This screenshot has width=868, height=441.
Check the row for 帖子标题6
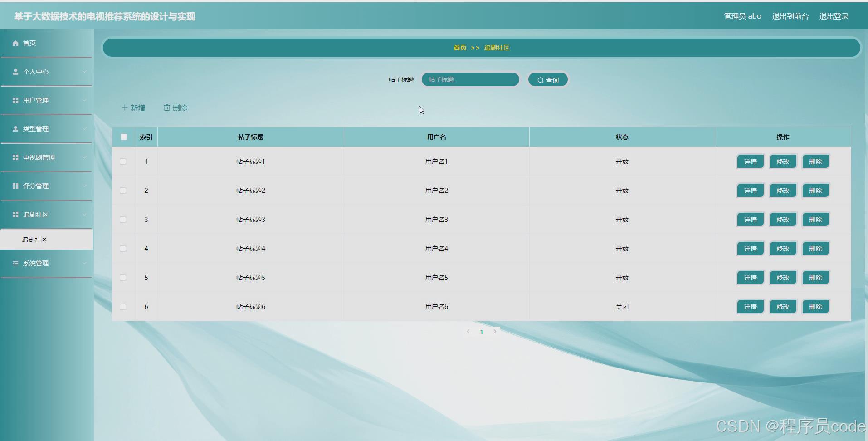(x=123, y=307)
